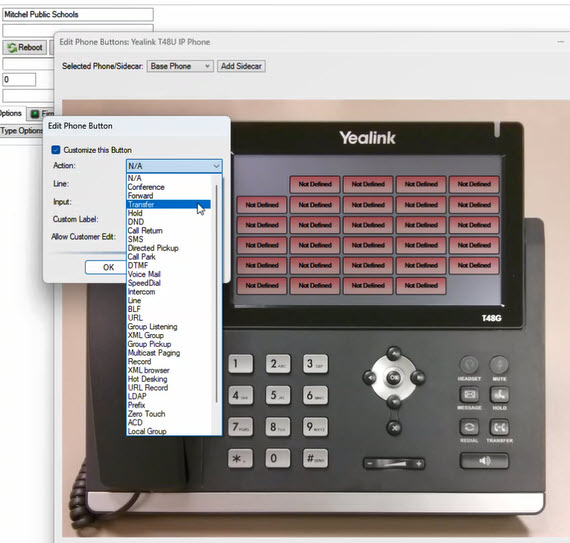Pick XML browser in the Action list
This screenshot has height=543, width=570.
tap(169, 370)
